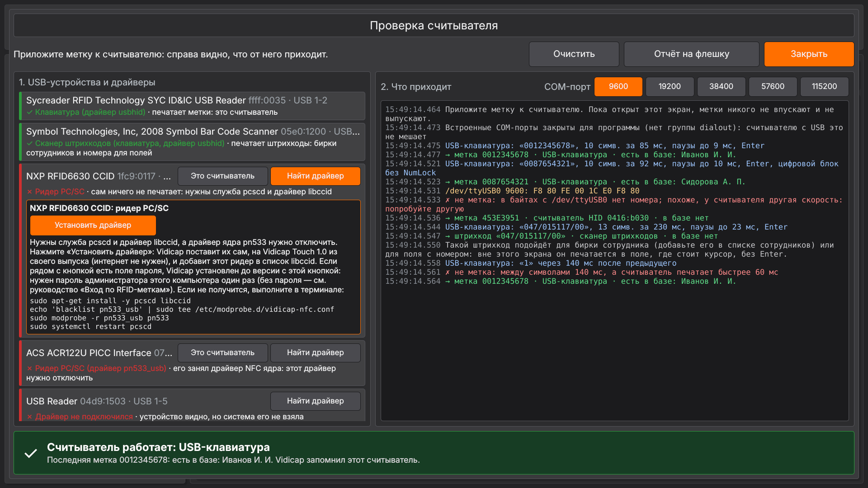Click command line sudo systemctl restart pcscd
868x488 pixels.
90,327
